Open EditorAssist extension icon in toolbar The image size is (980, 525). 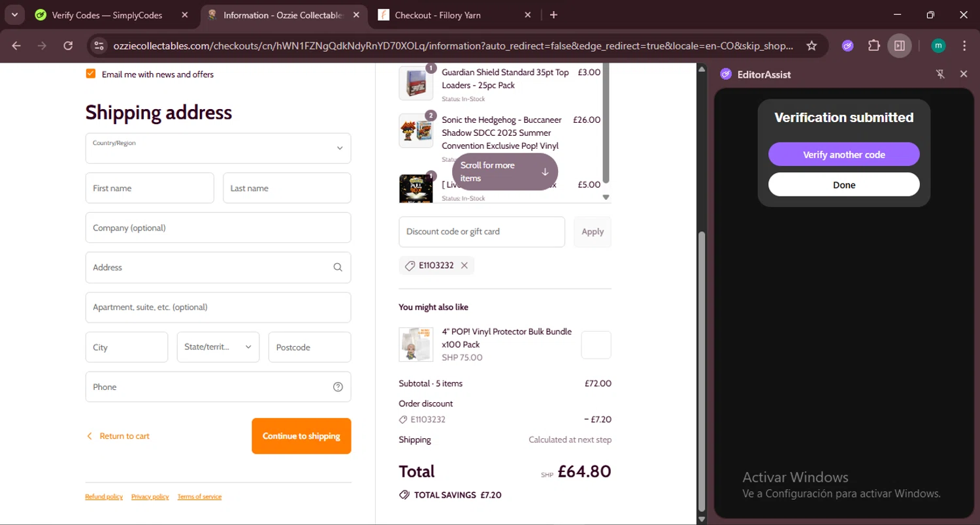[x=847, y=46]
